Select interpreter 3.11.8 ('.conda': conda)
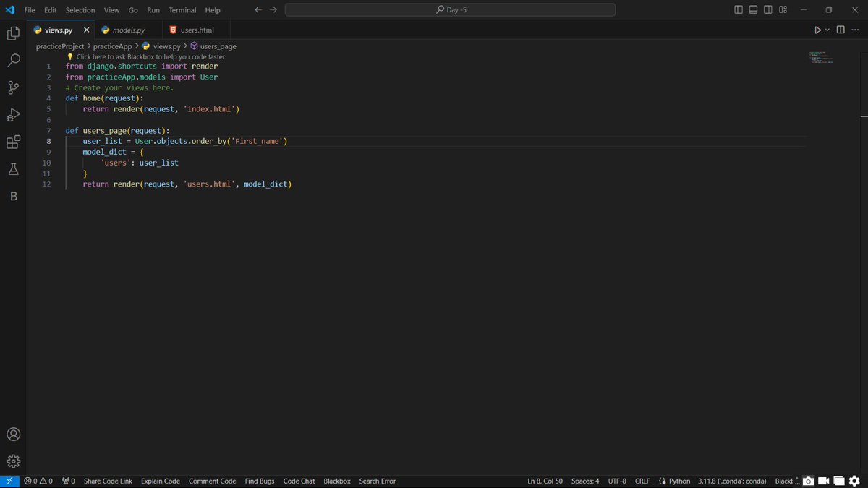Image resolution: width=868 pixels, height=488 pixels. [732, 481]
